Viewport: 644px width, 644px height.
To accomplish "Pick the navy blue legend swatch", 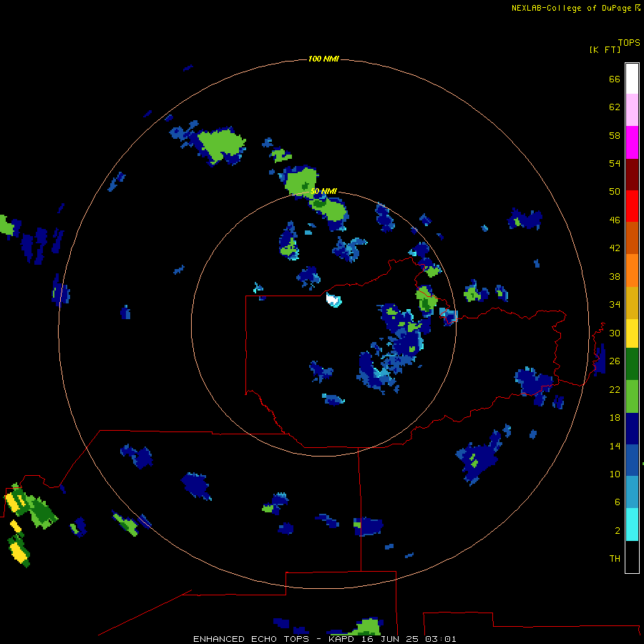I will point(632,429).
